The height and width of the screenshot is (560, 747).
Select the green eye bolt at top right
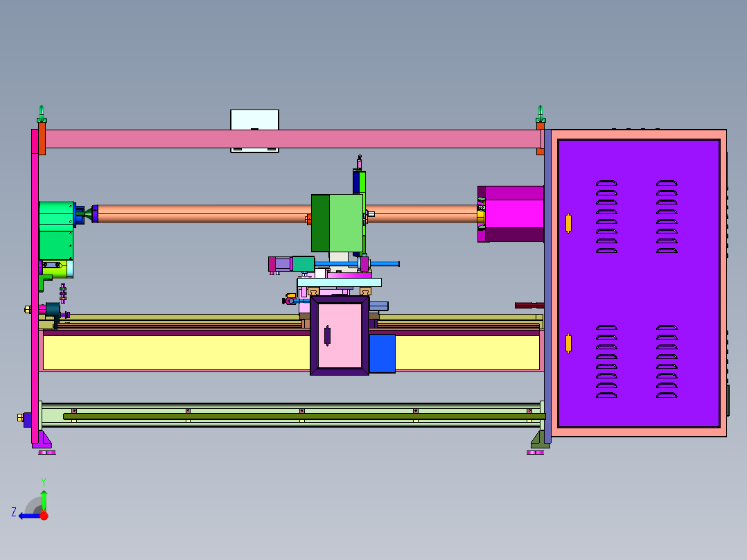pyautogui.click(x=541, y=114)
